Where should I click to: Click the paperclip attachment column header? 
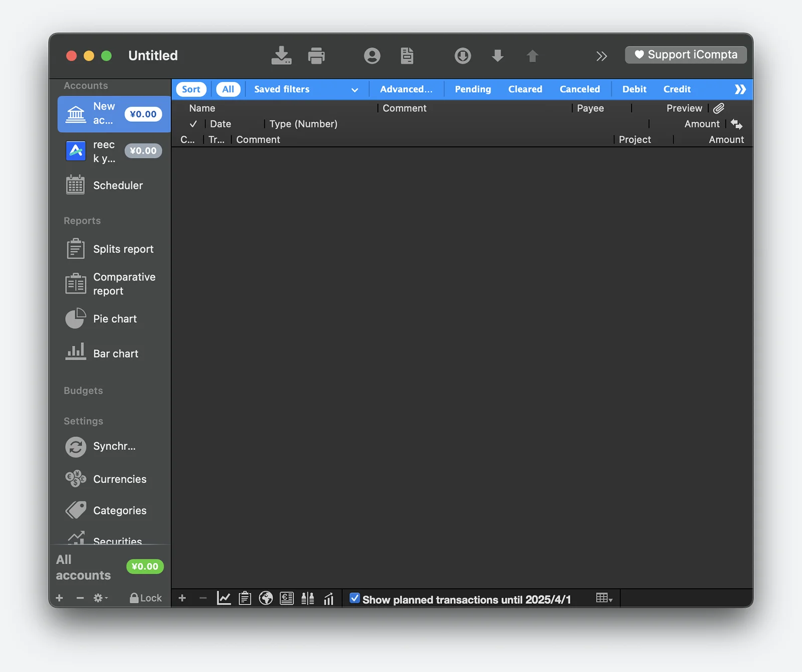click(x=719, y=108)
